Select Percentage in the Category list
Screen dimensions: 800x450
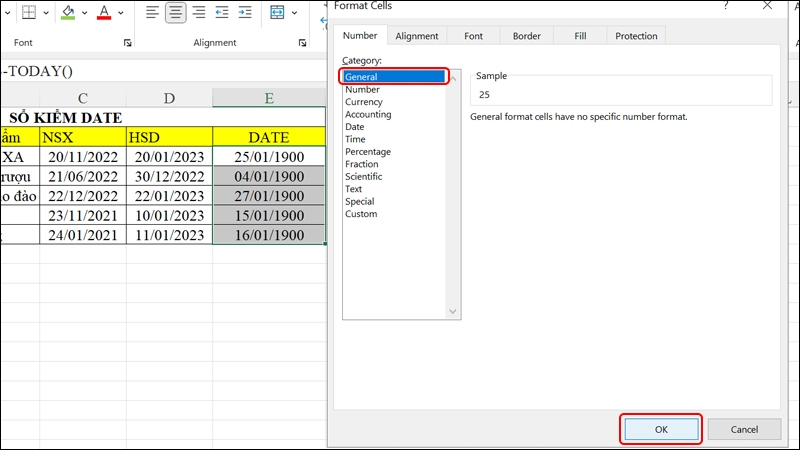[x=394, y=152]
